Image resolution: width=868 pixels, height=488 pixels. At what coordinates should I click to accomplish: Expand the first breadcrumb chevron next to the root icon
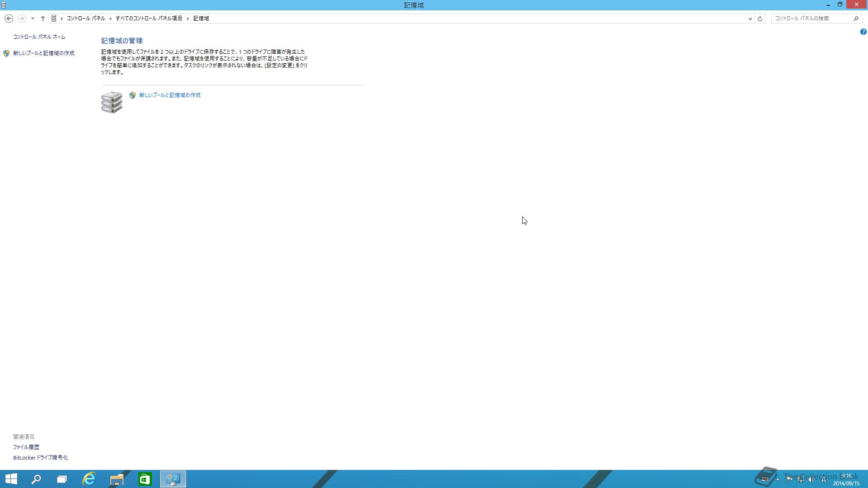62,19
